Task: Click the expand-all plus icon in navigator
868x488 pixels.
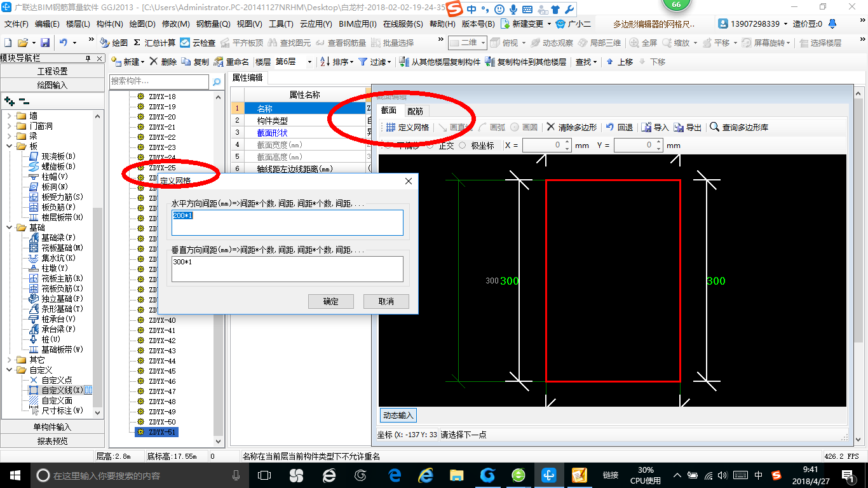Action: click(x=9, y=100)
